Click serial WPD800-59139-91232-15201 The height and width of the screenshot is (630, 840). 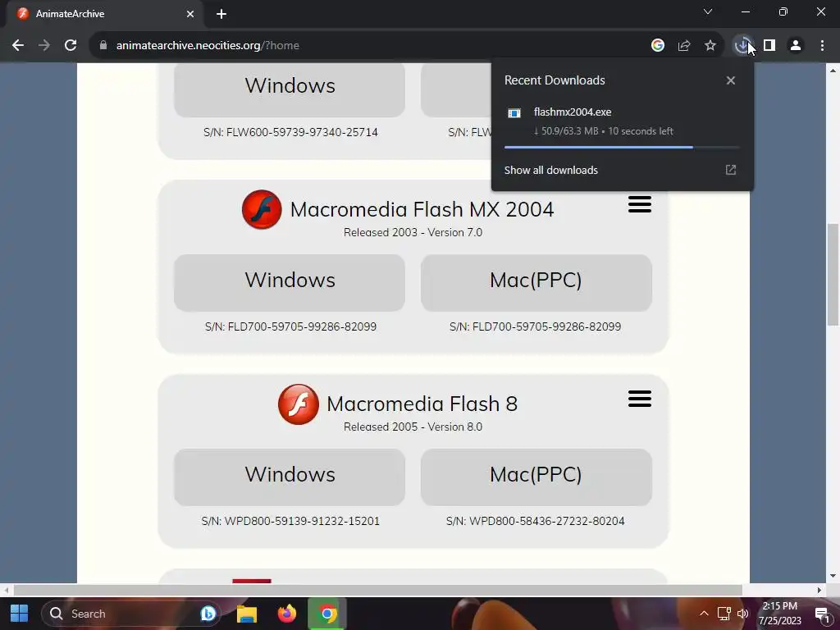(290, 521)
